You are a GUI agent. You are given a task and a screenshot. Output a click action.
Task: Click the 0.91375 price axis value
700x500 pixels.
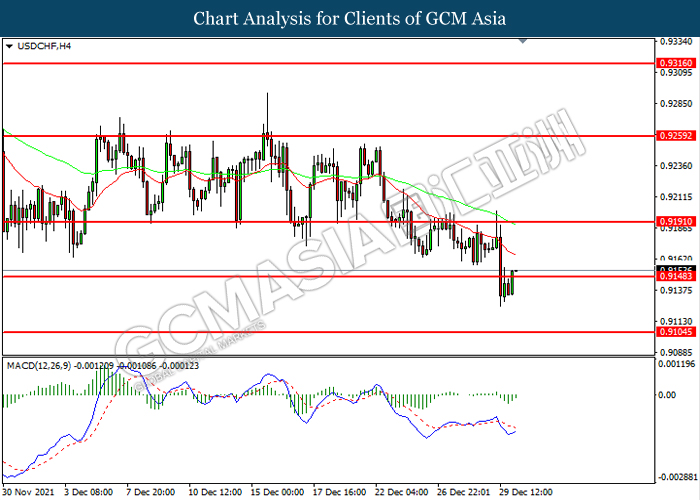(x=676, y=290)
